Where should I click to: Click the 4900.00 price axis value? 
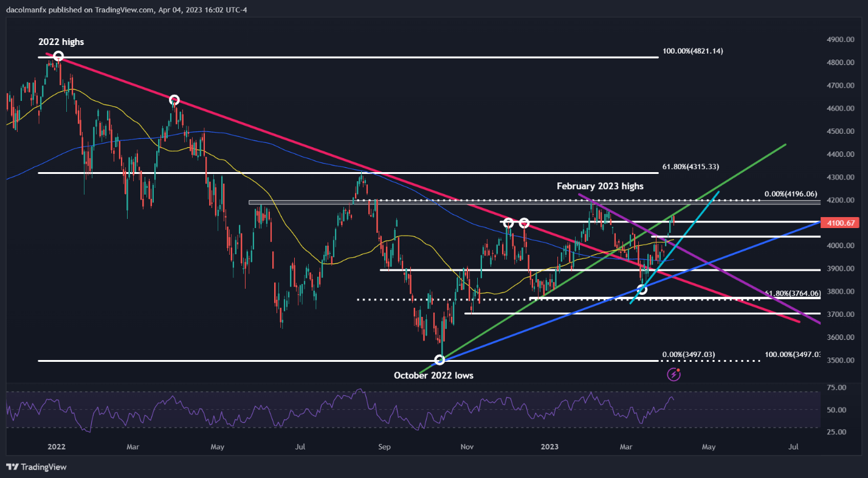point(841,40)
